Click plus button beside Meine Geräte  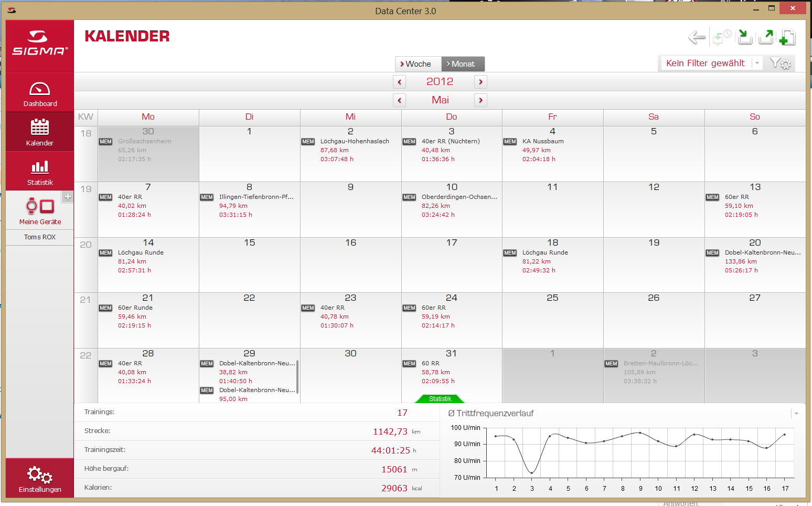click(x=68, y=197)
